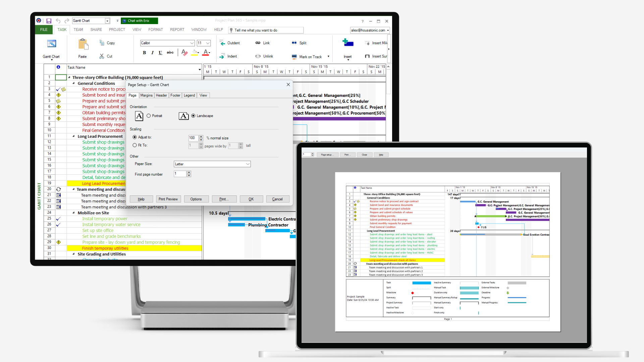Open the font size 11 dropdown
This screenshot has height=362, width=644.
point(208,43)
